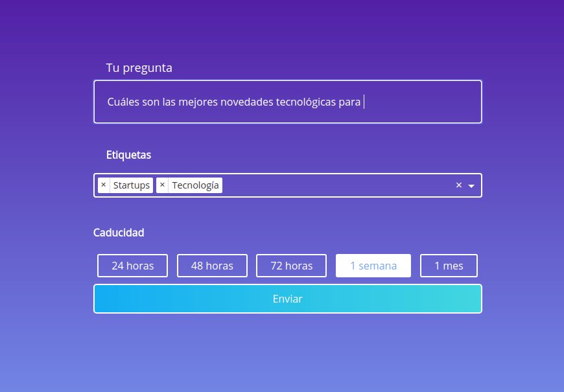
Task: Click the Etiquetas label
Action: pos(128,155)
